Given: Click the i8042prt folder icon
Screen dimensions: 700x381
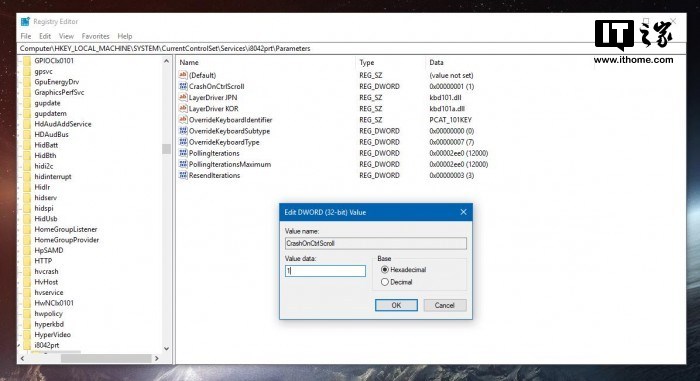Looking at the screenshot, I should pyautogui.click(x=27, y=345).
